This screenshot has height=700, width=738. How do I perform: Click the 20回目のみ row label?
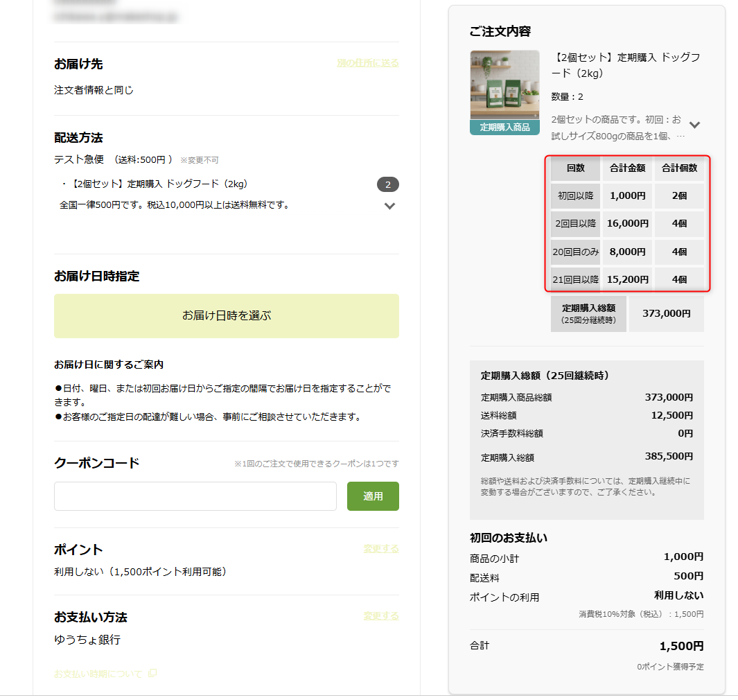576,252
